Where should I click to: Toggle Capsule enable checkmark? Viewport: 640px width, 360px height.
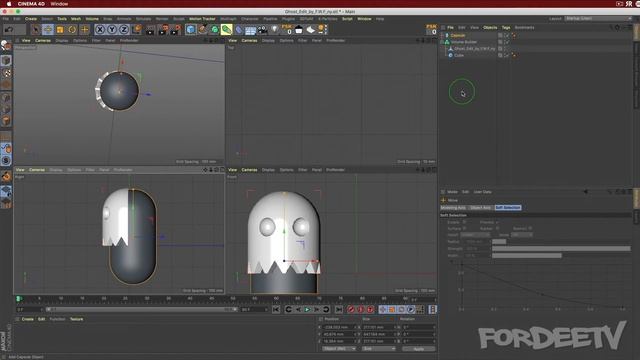[507, 36]
